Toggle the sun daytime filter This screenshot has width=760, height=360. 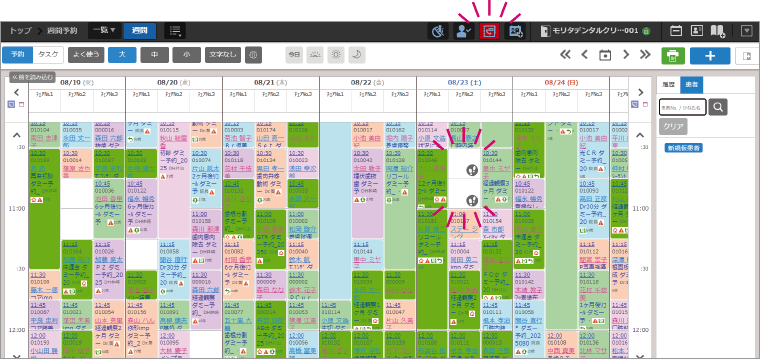(336, 55)
